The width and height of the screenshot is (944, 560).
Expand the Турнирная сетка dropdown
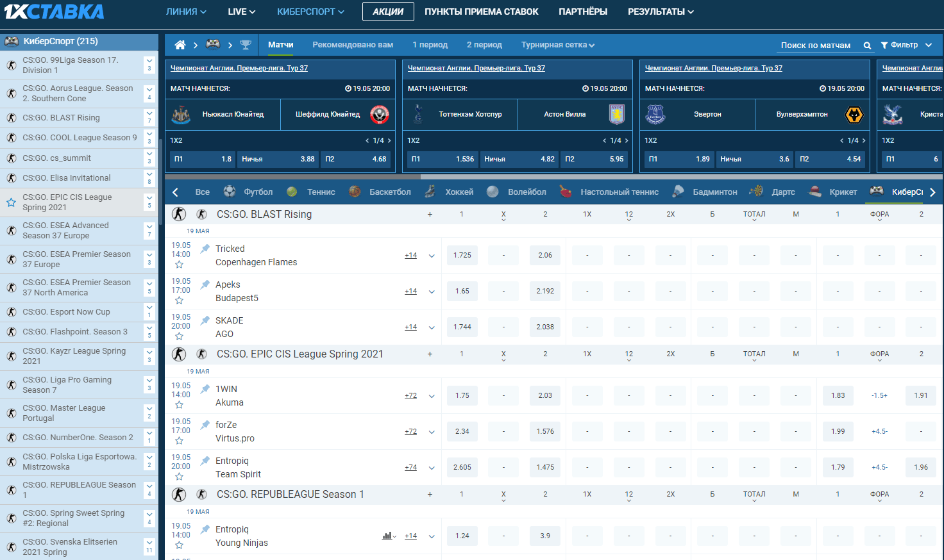pos(558,45)
